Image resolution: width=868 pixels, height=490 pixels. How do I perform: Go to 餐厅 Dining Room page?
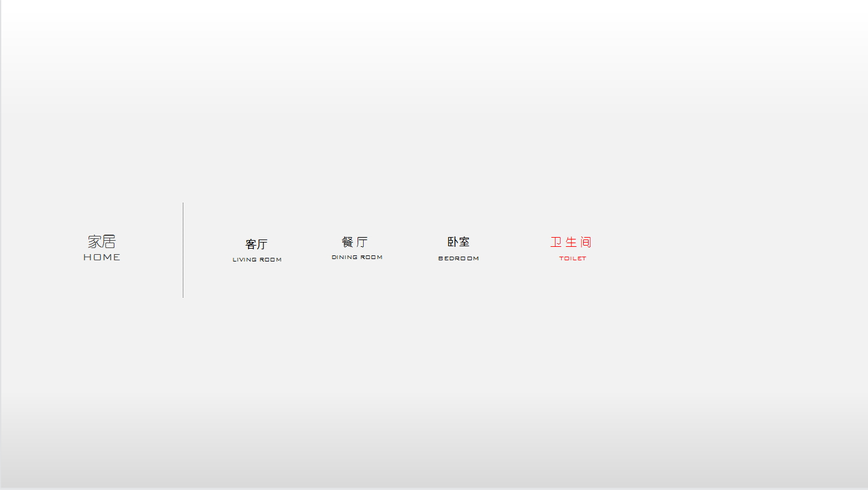pyautogui.click(x=357, y=248)
